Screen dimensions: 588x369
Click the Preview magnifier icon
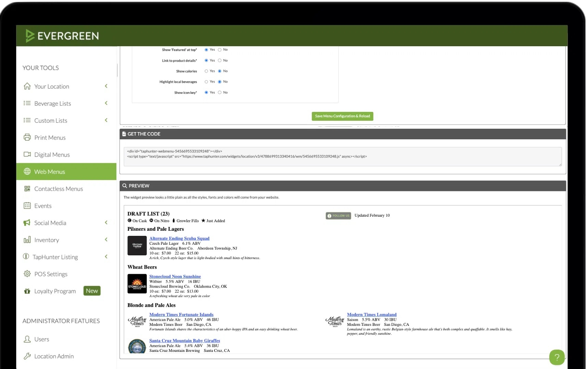click(125, 186)
